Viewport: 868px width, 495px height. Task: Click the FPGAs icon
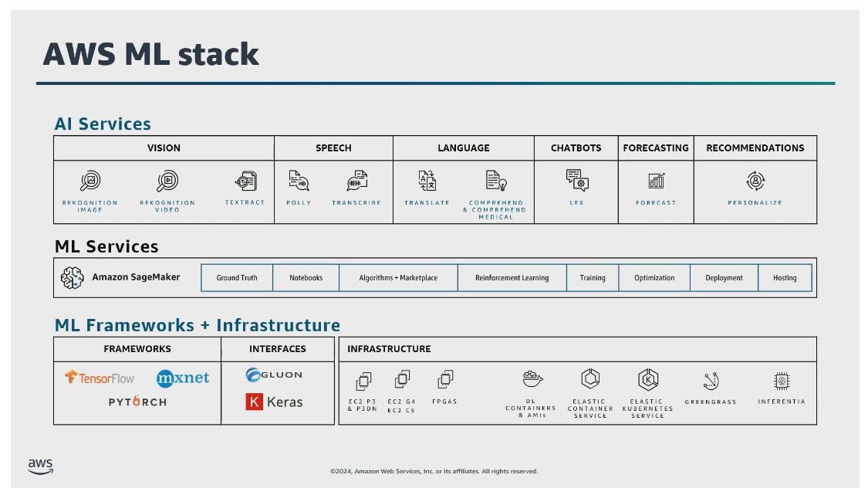(445, 380)
